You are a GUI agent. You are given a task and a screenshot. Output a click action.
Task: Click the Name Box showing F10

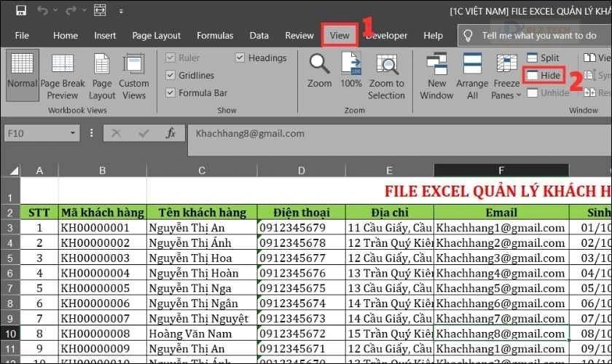tap(36, 133)
